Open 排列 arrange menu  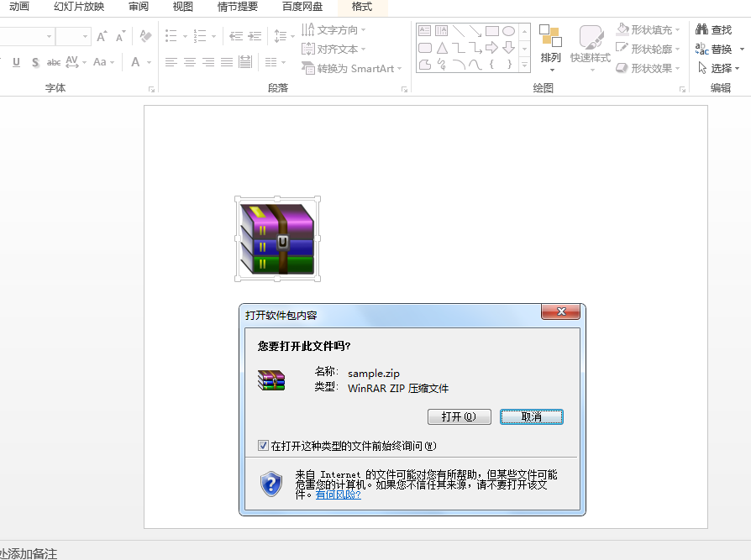point(550,49)
